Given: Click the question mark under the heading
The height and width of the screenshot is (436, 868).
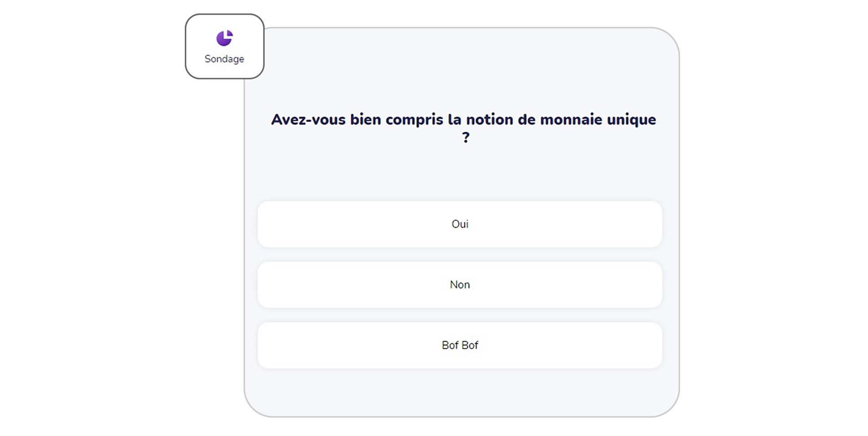Looking at the screenshot, I should point(466,137).
